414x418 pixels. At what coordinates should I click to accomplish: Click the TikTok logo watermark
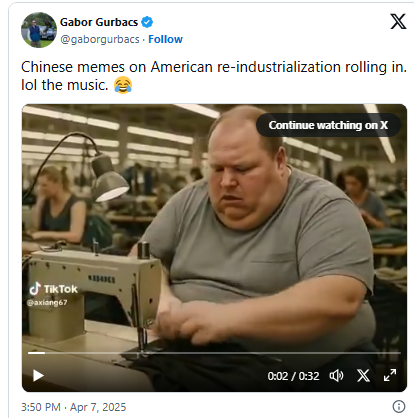pos(54,289)
